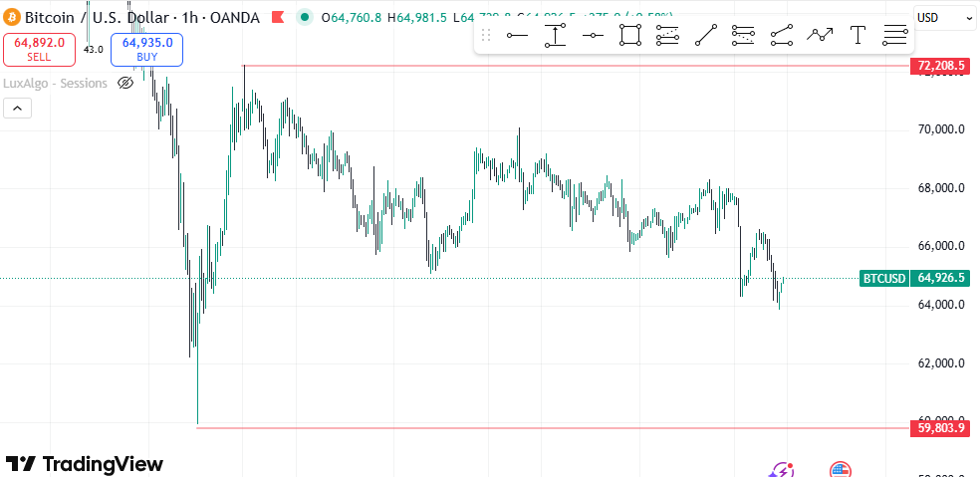This screenshot has width=980, height=477.
Task: Select the two-line parallel channel tool
Action: click(x=782, y=35)
